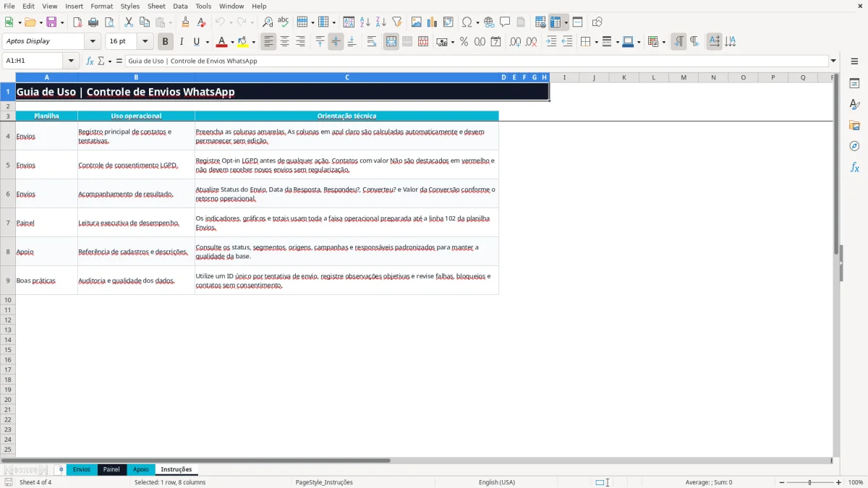Screen dimensions: 868x488
Task: Open the underline style dropdown arrow
Action: [207, 42]
